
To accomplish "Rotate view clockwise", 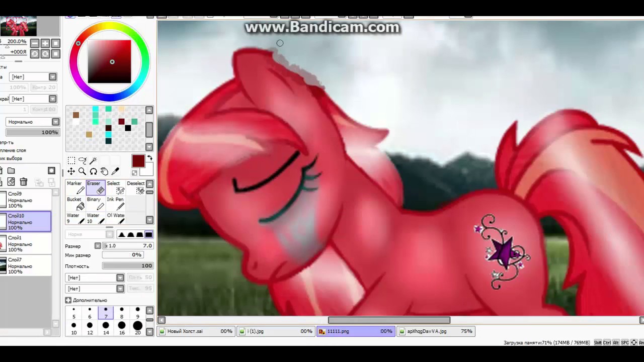I will [45, 54].
